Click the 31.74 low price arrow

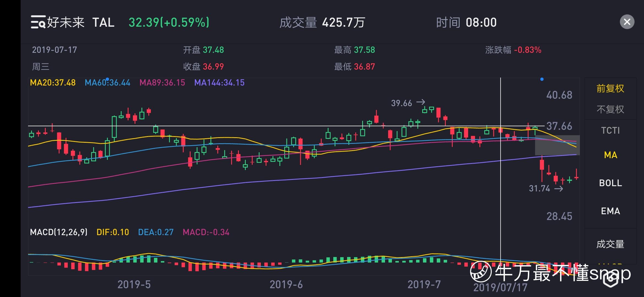point(558,189)
